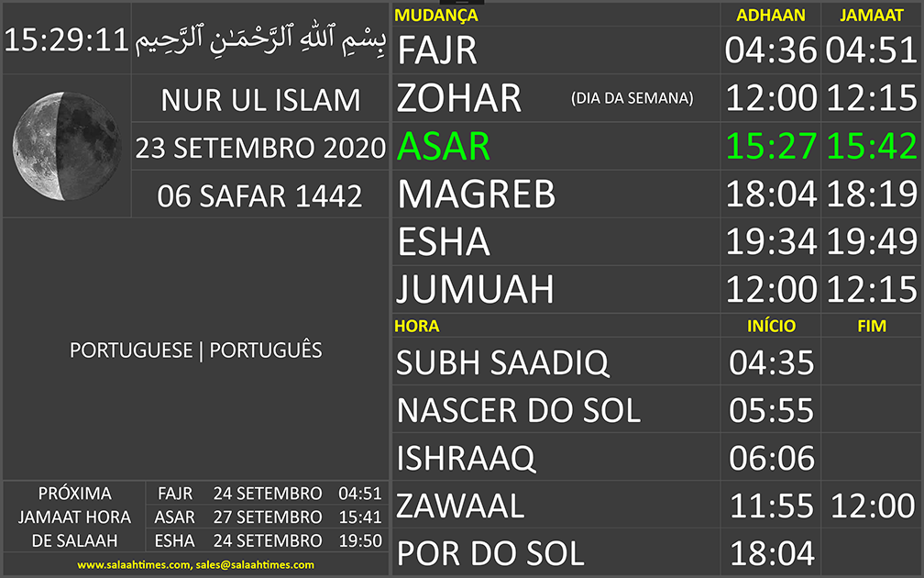Open the www.salaahtimes.com website link
The height and width of the screenshot is (578, 924).
(134, 565)
